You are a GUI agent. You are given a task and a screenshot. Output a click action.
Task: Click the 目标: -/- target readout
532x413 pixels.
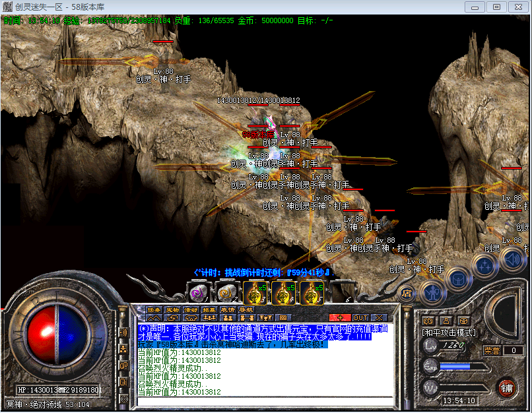point(316,20)
